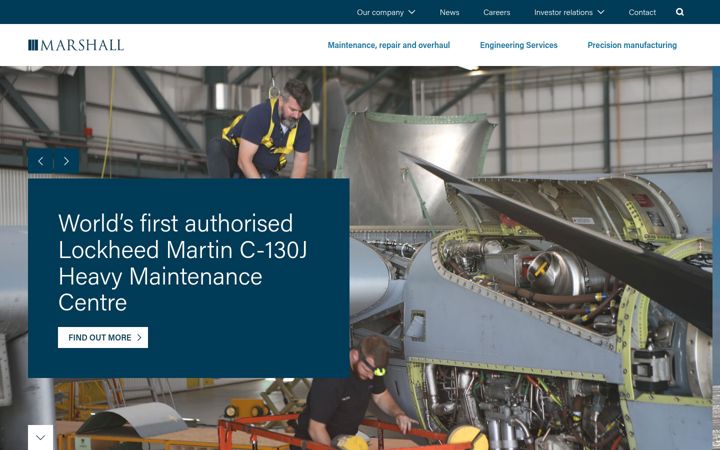Click the scroll-down chevron button
The height and width of the screenshot is (450, 720).
point(40,437)
